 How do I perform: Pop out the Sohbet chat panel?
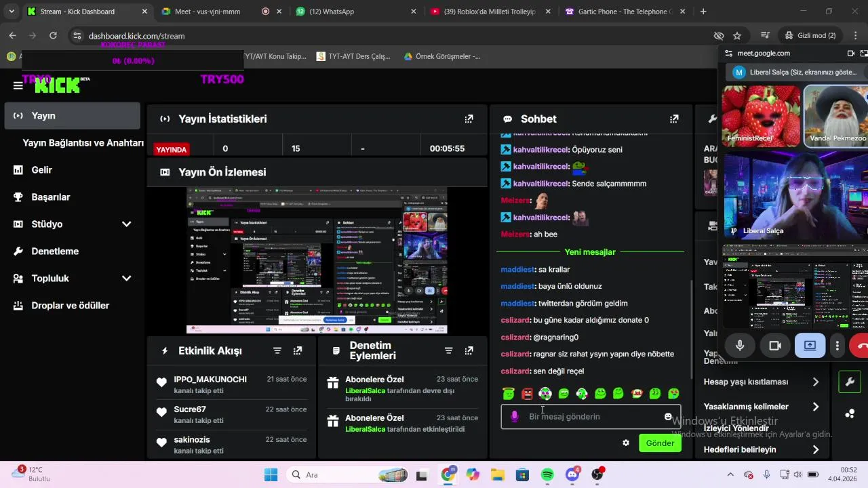(x=674, y=119)
